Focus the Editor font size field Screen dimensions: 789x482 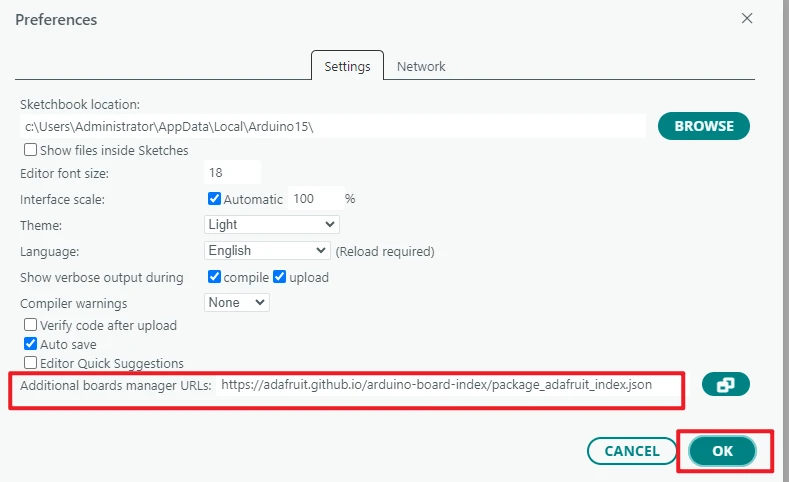pos(232,172)
